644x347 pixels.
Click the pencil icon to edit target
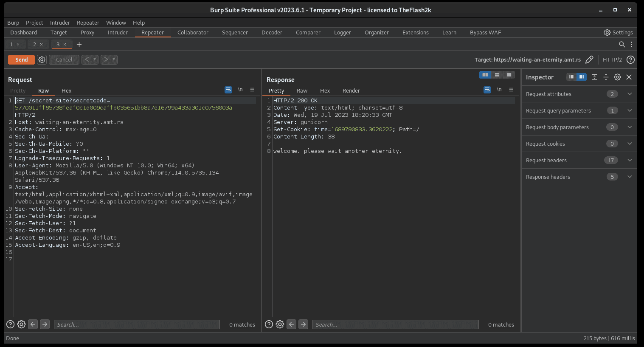[589, 60]
